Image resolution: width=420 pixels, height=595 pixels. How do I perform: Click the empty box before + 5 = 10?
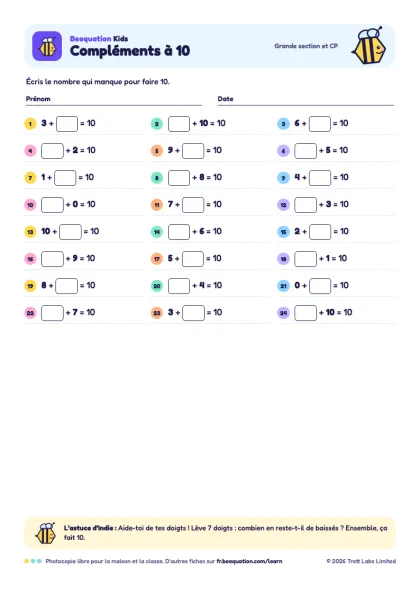point(305,151)
